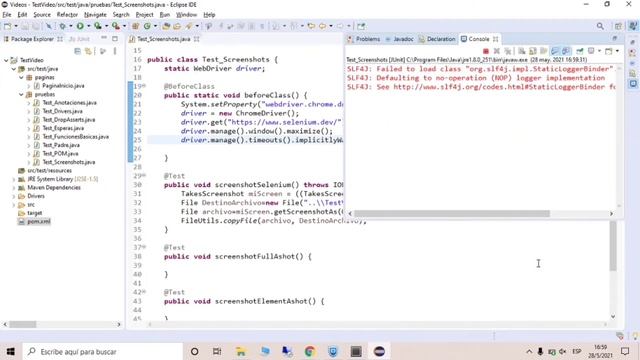Open the File menu
Screen dimensions: 640x360
point(7,15)
